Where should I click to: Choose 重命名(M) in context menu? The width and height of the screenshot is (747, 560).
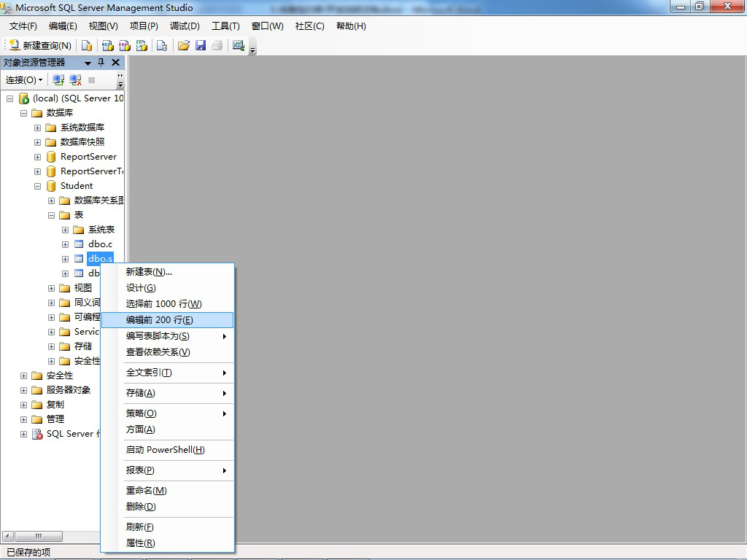(168, 491)
